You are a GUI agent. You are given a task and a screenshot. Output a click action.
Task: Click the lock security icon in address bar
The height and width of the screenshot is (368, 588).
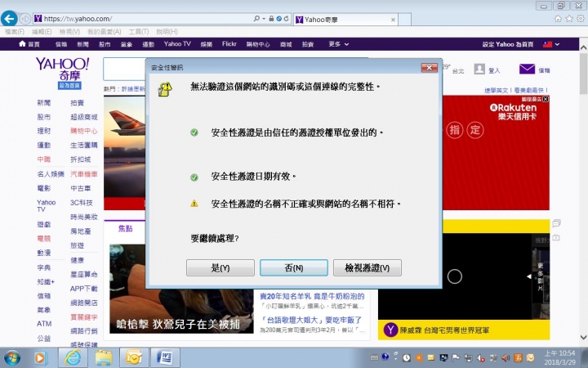pos(271,18)
